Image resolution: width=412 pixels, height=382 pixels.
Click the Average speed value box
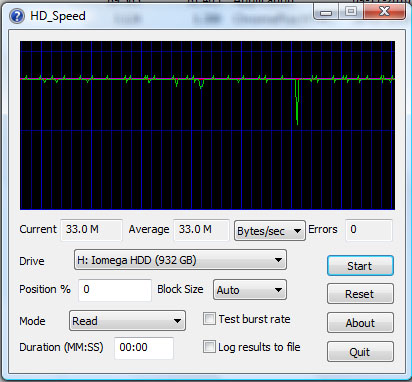[x=201, y=230]
